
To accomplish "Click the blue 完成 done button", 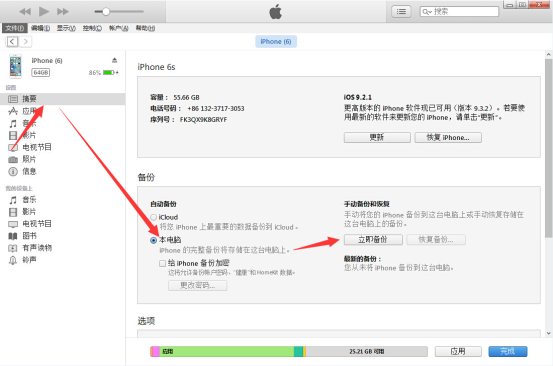I will (508, 351).
